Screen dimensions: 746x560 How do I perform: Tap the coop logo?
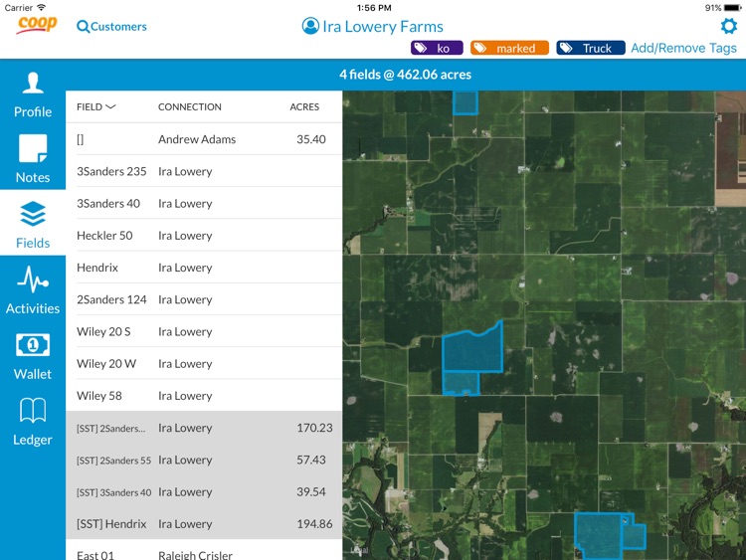tap(37, 25)
